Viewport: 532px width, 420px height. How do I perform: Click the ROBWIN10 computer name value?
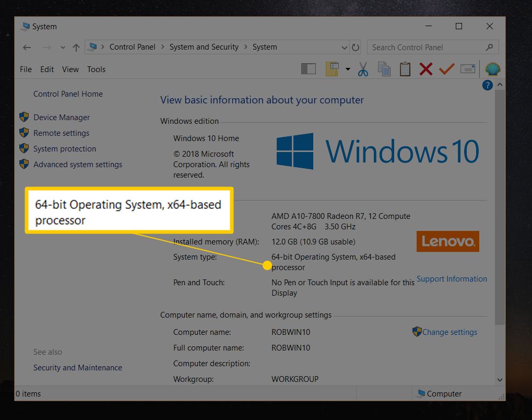[x=291, y=332]
